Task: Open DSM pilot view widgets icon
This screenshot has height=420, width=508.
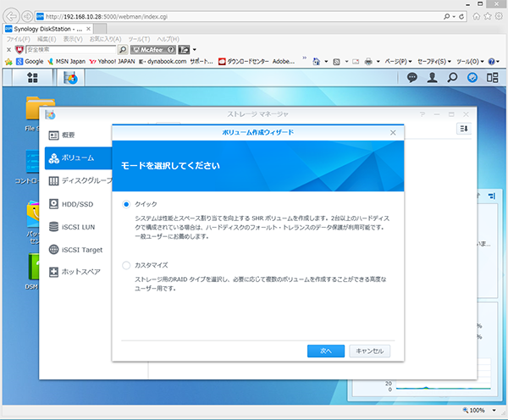Action: click(492, 78)
